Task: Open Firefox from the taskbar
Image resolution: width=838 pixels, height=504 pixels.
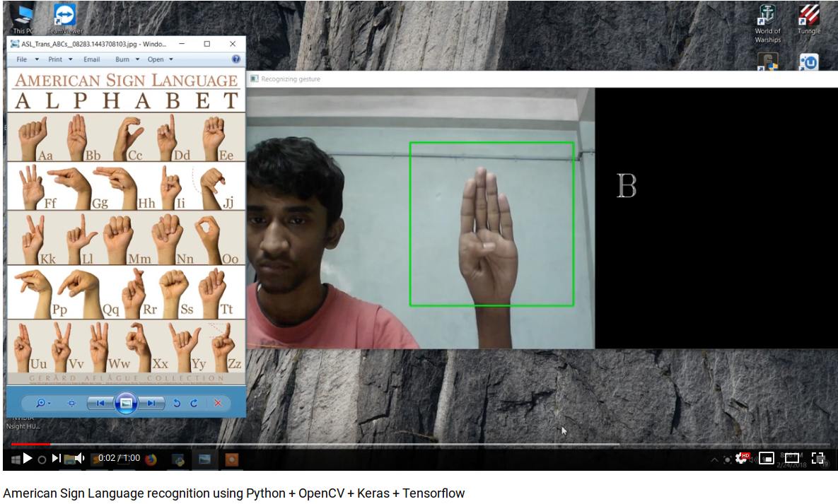Action: [150, 459]
